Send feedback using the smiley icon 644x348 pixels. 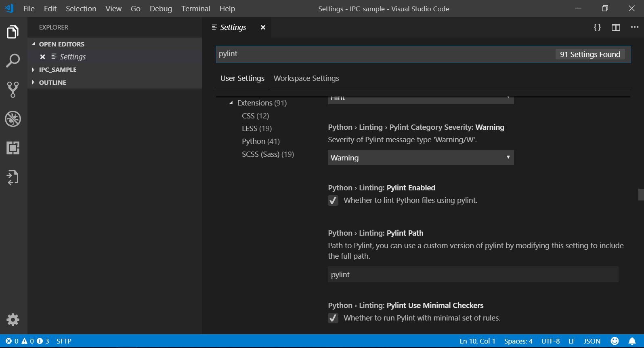click(x=615, y=341)
